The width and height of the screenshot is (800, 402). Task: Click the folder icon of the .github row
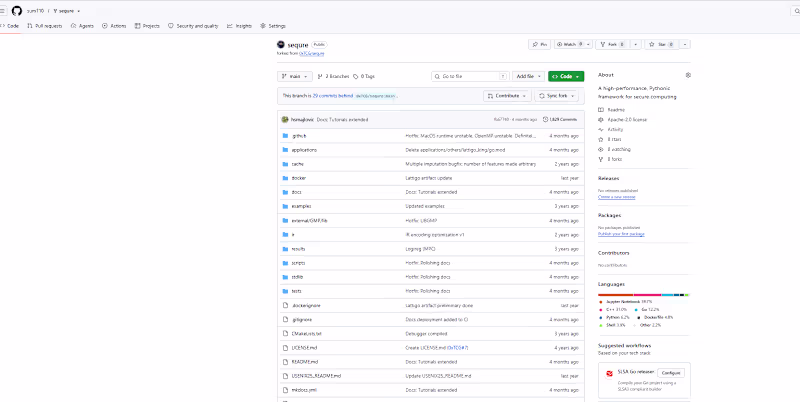(x=285, y=136)
